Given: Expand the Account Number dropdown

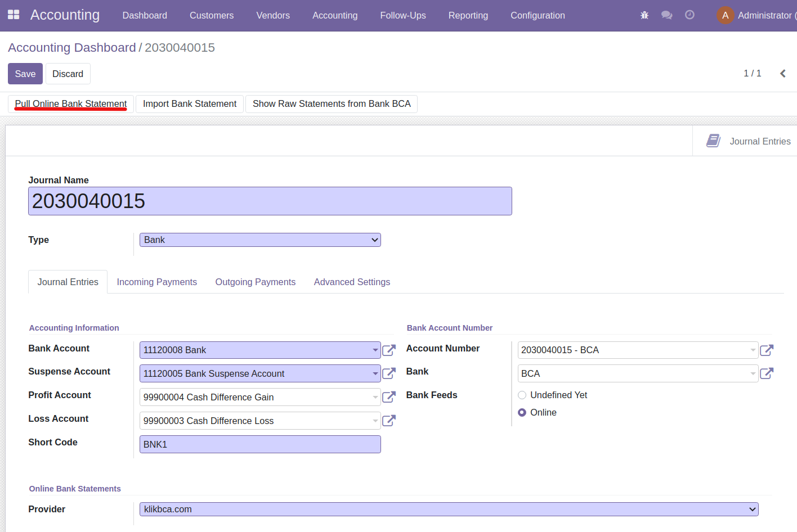Looking at the screenshot, I should click(753, 350).
